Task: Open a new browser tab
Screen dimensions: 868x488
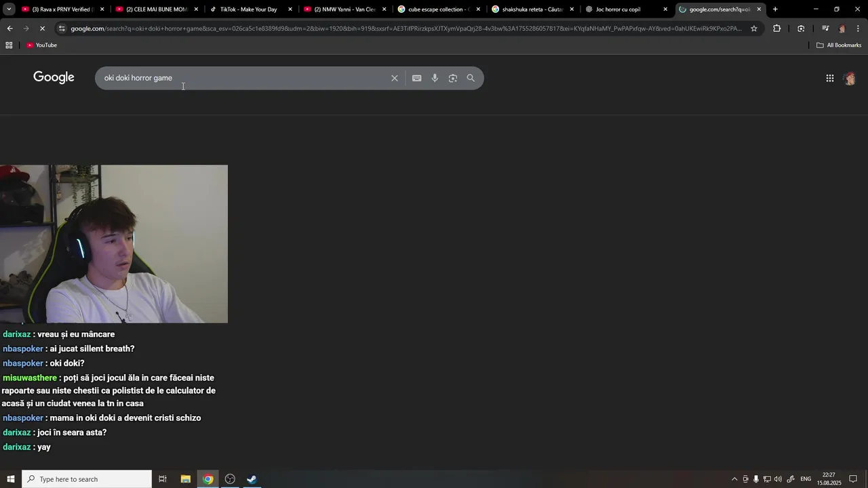Action: coord(775,9)
